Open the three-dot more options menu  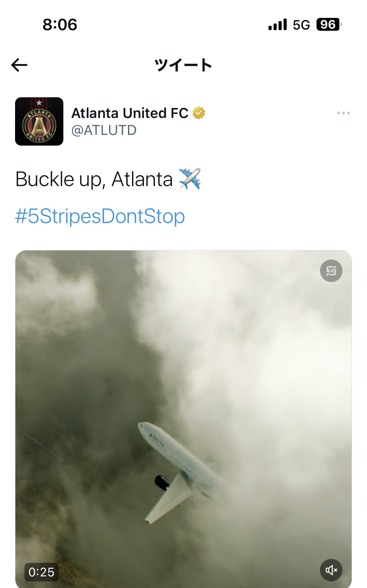343,113
